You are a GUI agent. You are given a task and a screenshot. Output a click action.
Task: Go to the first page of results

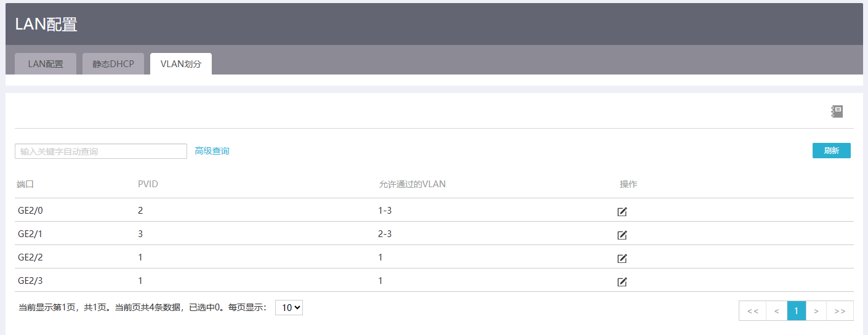[x=752, y=311]
